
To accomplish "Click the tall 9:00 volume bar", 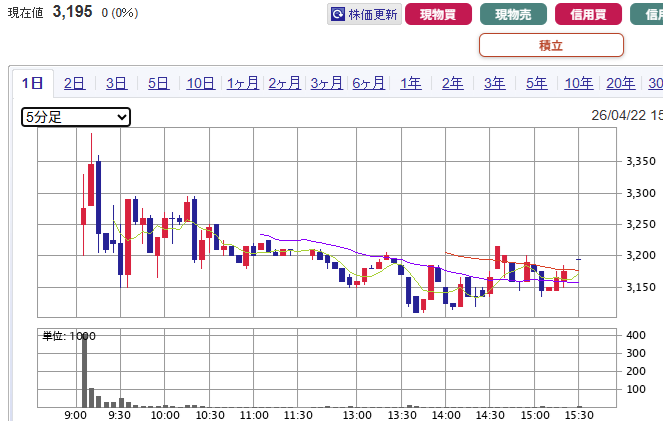I will click(84, 370).
